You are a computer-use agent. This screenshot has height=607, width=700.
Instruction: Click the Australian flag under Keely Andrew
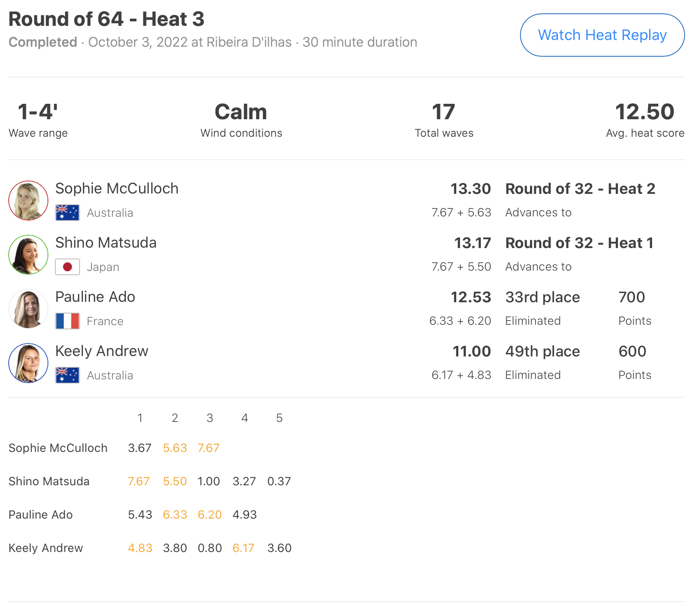67,375
